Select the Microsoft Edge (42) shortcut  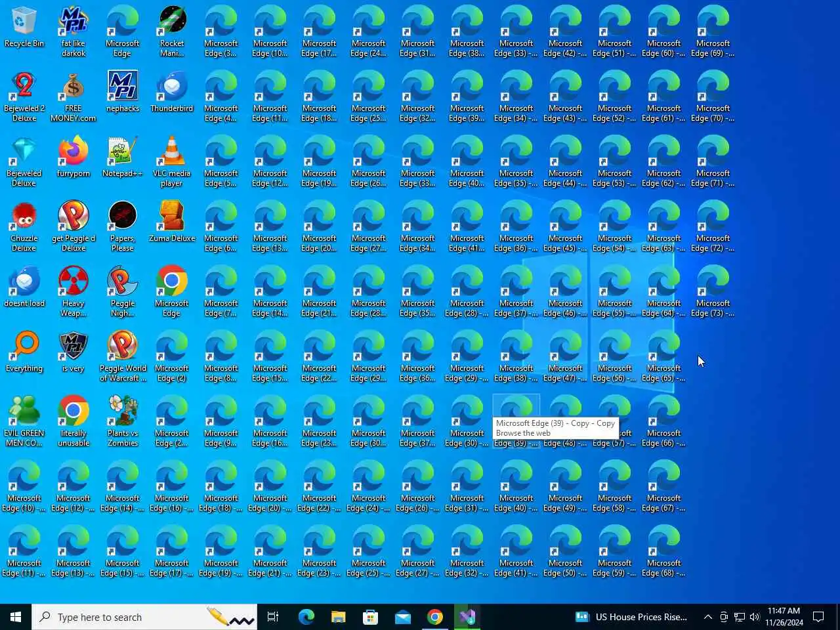pos(565,31)
